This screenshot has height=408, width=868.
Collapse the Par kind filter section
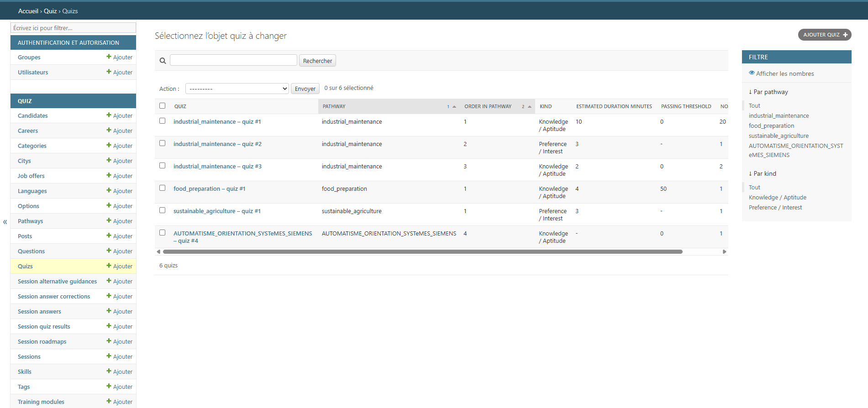(x=763, y=173)
